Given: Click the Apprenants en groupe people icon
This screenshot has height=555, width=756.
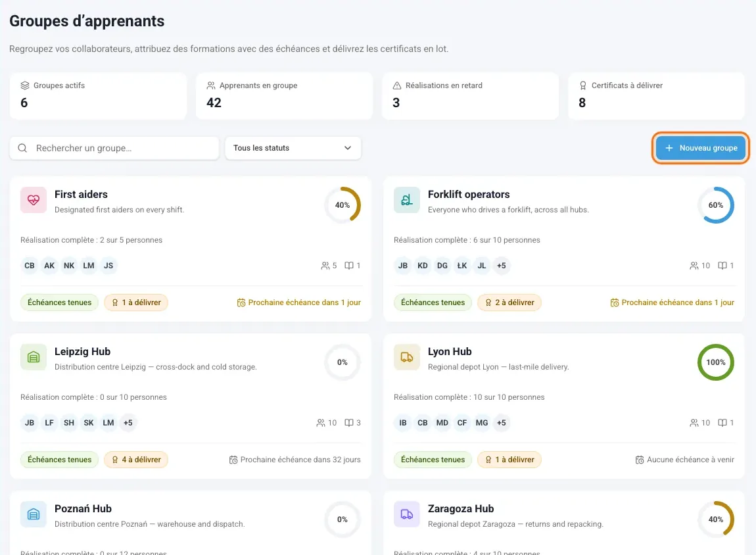Looking at the screenshot, I should [211, 85].
